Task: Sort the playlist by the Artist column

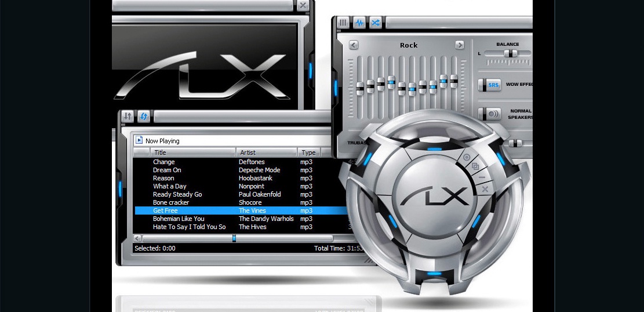Action: 267,153
